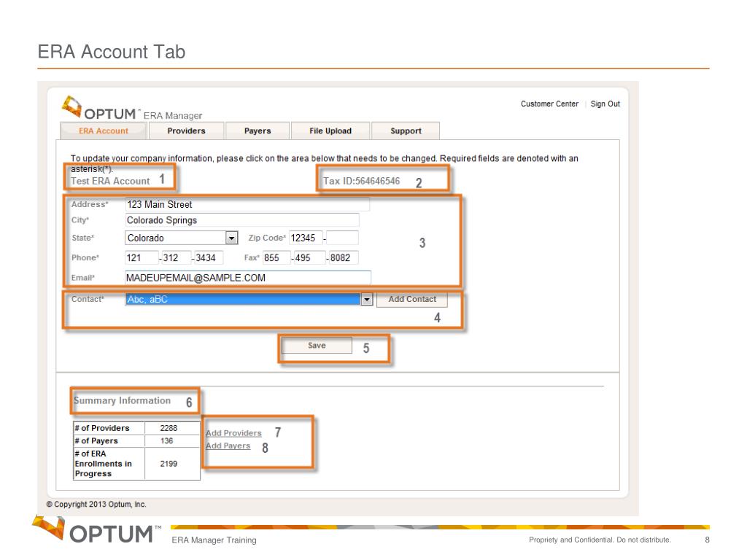Switch to the Payers tab
The height and width of the screenshot is (560, 747).
pyautogui.click(x=258, y=131)
